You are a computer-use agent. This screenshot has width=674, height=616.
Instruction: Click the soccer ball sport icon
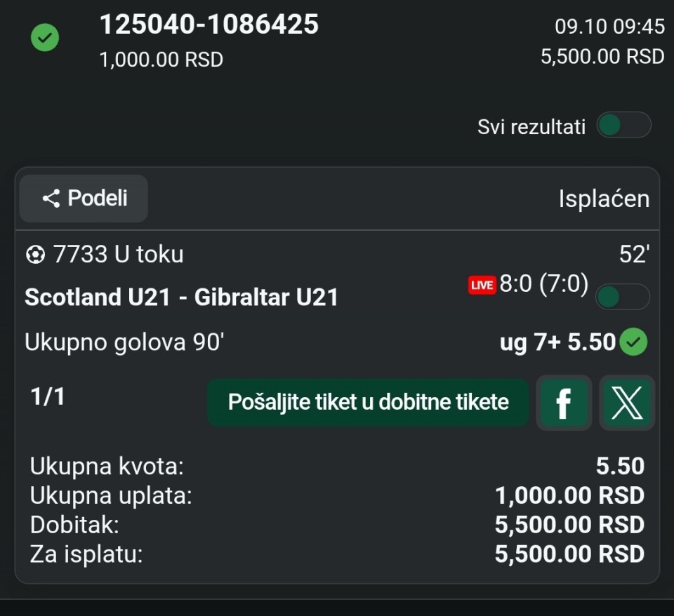34,255
